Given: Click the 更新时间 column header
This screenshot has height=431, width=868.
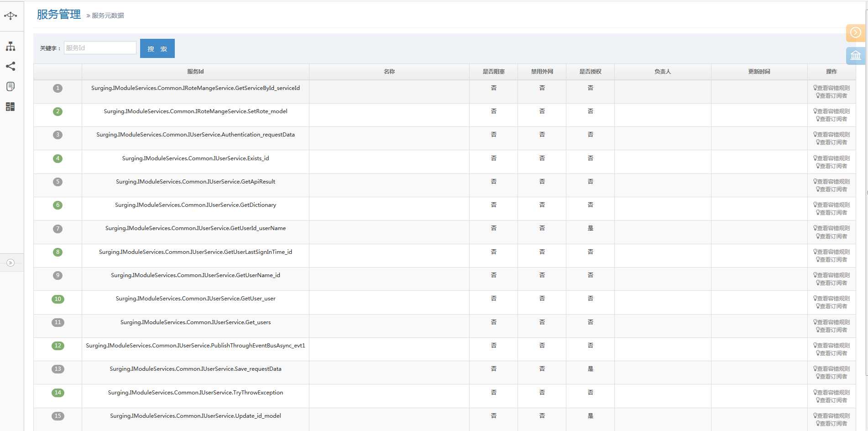Looking at the screenshot, I should tap(759, 72).
